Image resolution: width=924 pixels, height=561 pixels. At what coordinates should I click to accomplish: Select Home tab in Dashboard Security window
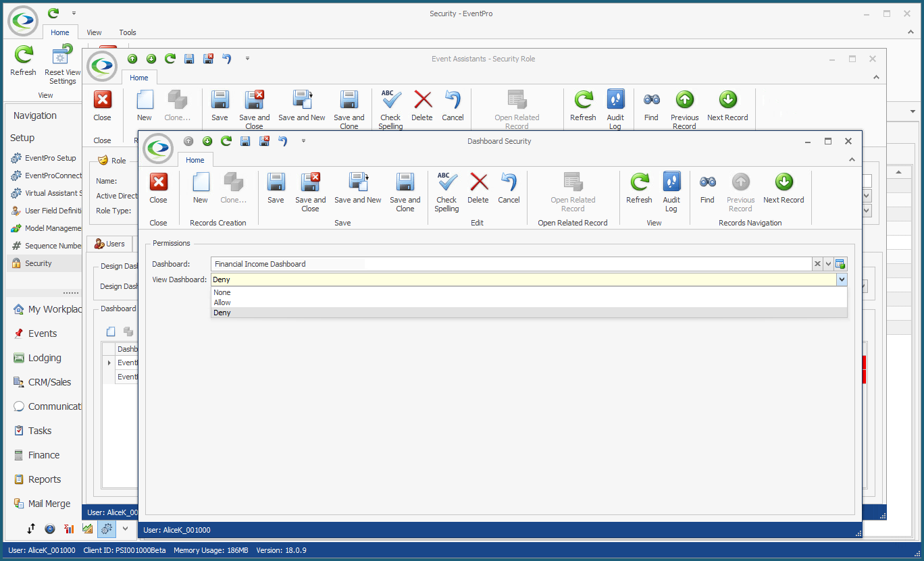tap(195, 160)
